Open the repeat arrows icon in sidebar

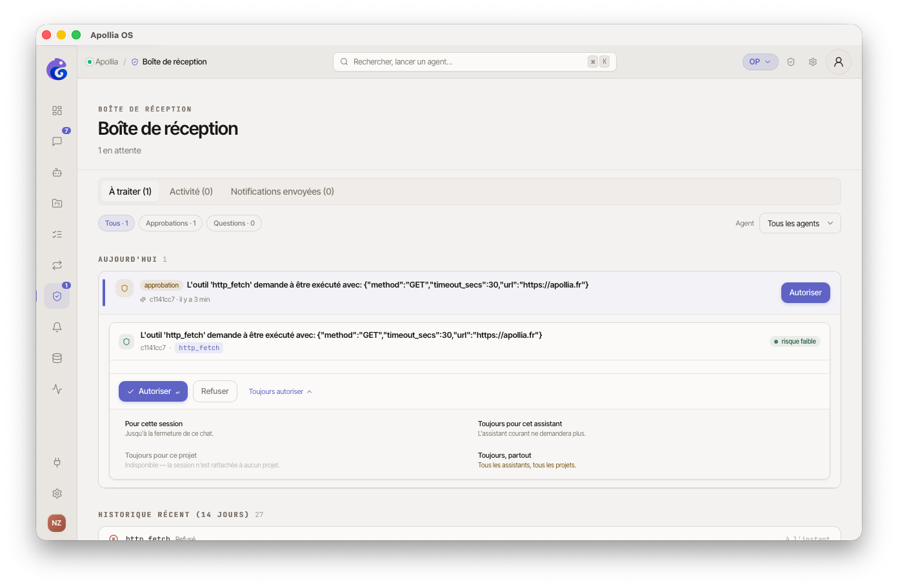57,265
